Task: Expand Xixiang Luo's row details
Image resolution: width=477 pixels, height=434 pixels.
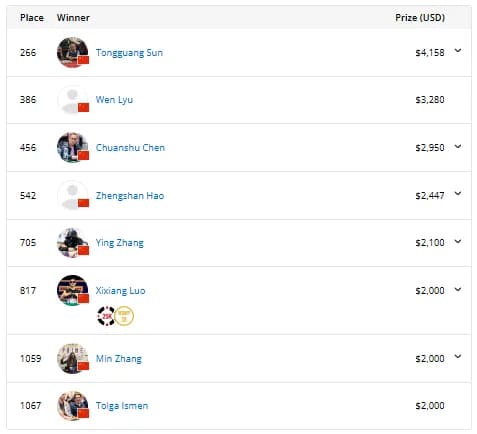Action: (x=458, y=289)
